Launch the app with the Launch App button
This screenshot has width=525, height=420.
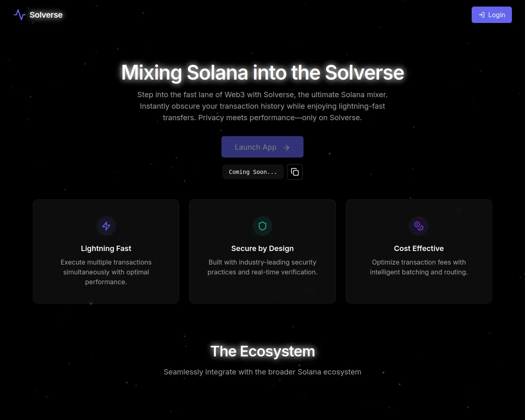click(262, 147)
